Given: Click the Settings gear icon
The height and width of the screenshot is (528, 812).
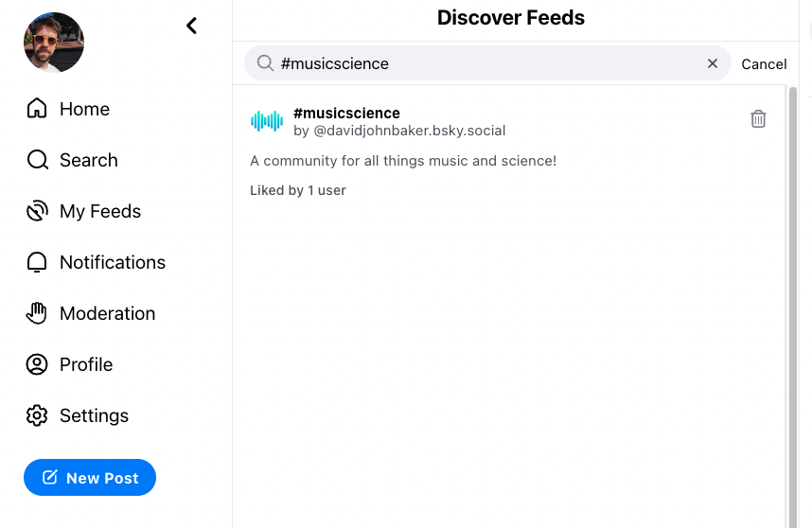Looking at the screenshot, I should tap(37, 415).
